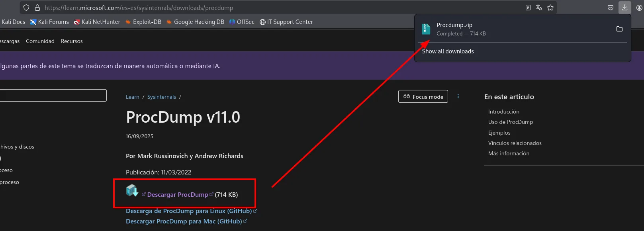This screenshot has width=644, height=231.
Task: Open the article more-actions dots menu
Action: coord(458,96)
